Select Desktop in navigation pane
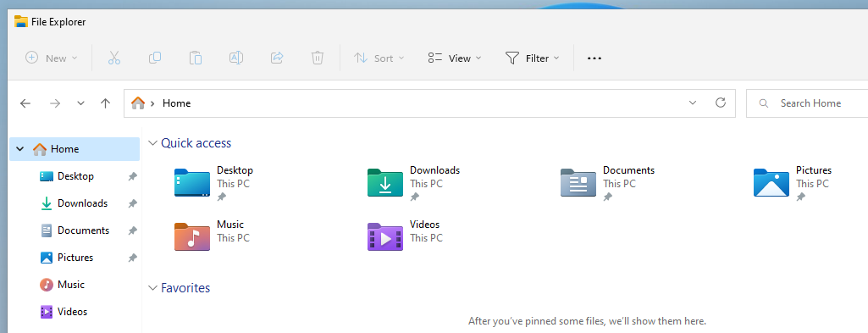This screenshot has width=868, height=333. click(x=75, y=176)
